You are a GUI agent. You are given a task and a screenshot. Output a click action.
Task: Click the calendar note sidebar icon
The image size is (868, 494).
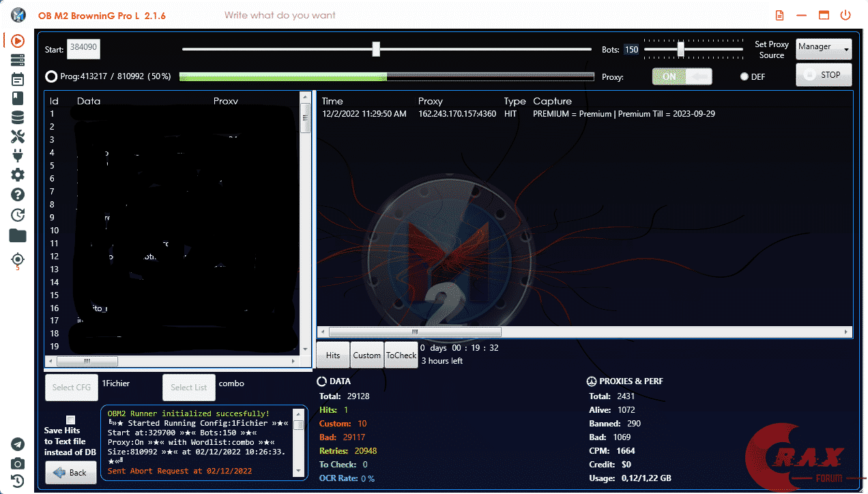[18, 79]
